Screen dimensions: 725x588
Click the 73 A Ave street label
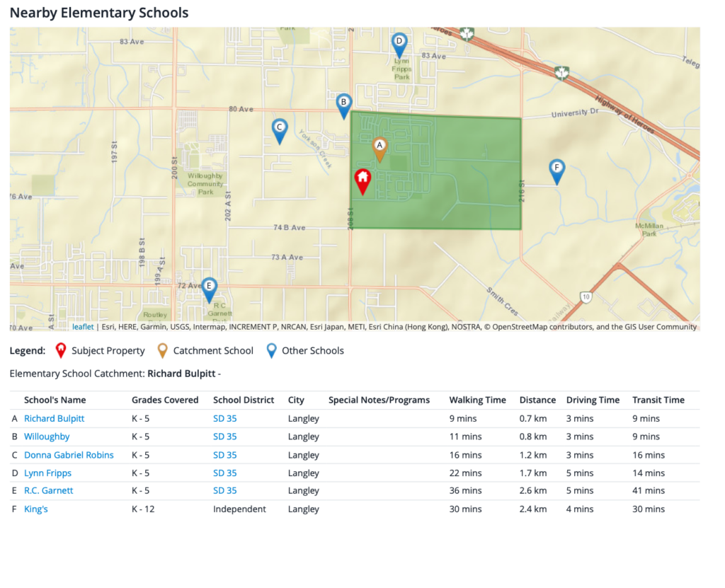287,257
